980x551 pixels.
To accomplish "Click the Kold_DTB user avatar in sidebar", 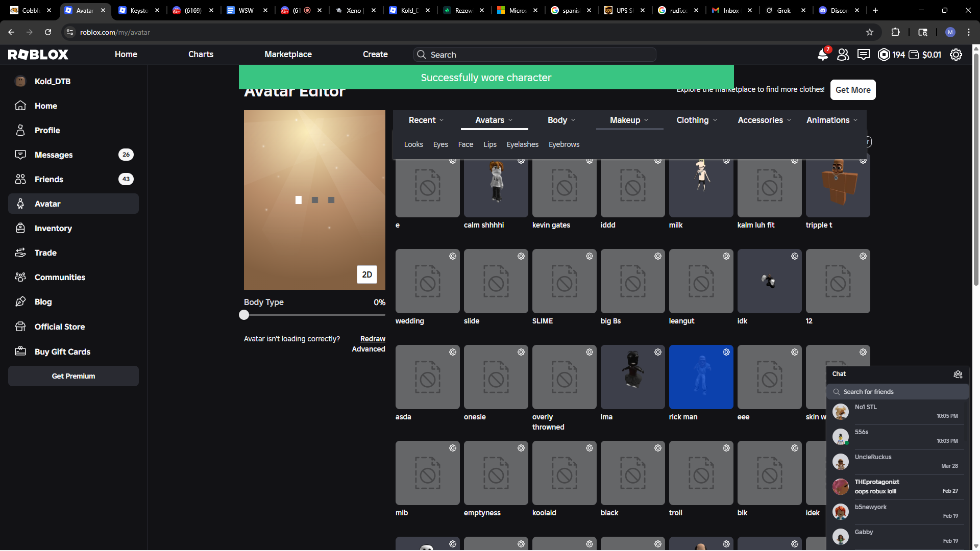I will [20, 81].
